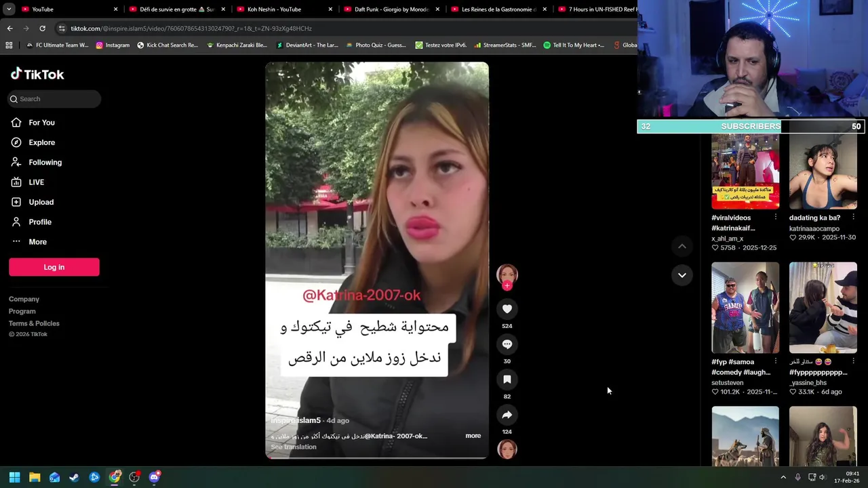Reload the page with the refresh icon
Viewport: 868px width, 488px height.
click(x=42, y=28)
